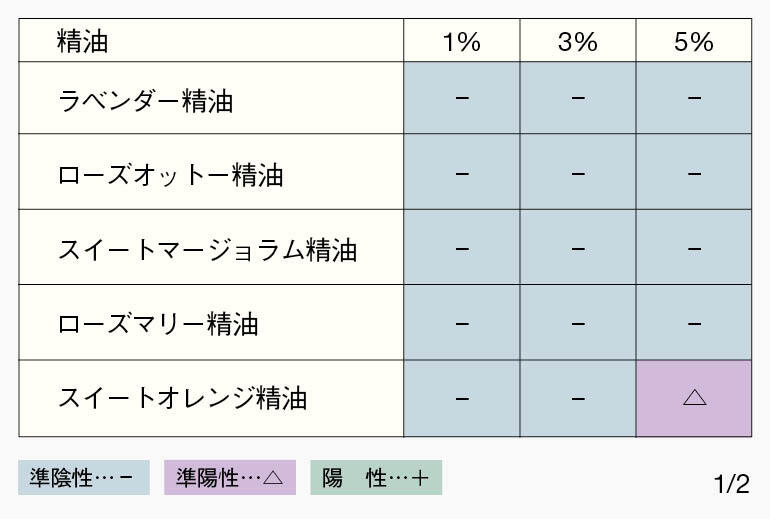Click the ラベンダー精油 row label
Screen dimensions: 770x519
145,101
